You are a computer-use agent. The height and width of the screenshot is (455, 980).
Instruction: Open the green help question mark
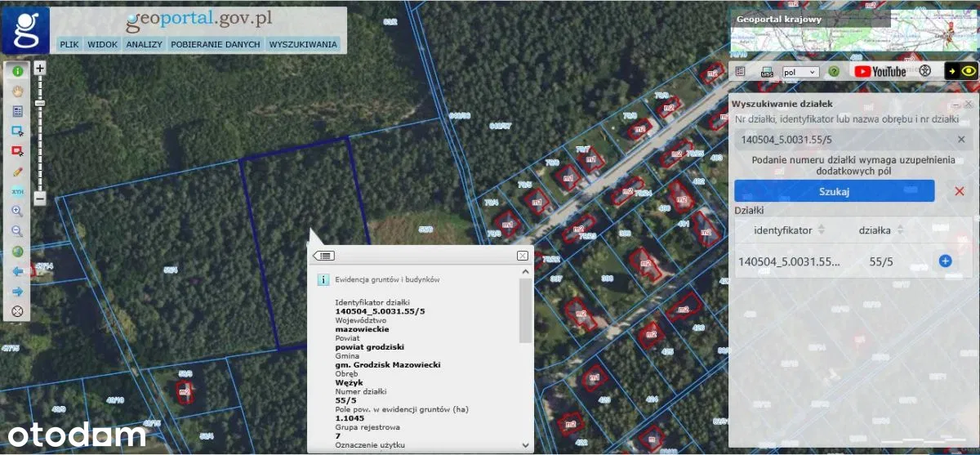pos(834,72)
